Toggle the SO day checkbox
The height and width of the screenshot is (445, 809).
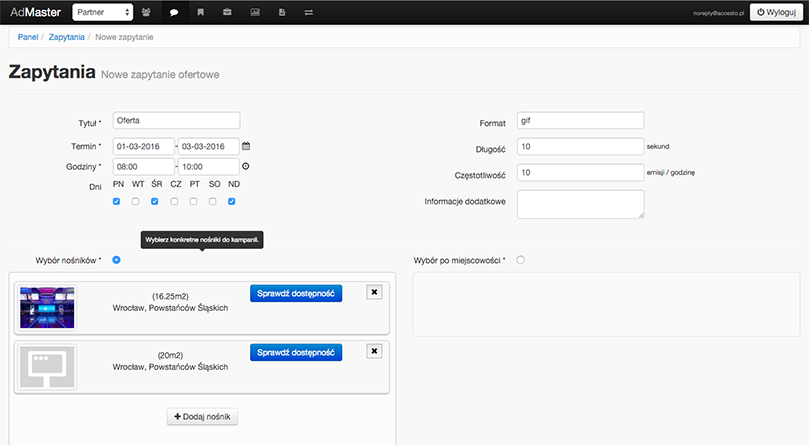click(213, 201)
